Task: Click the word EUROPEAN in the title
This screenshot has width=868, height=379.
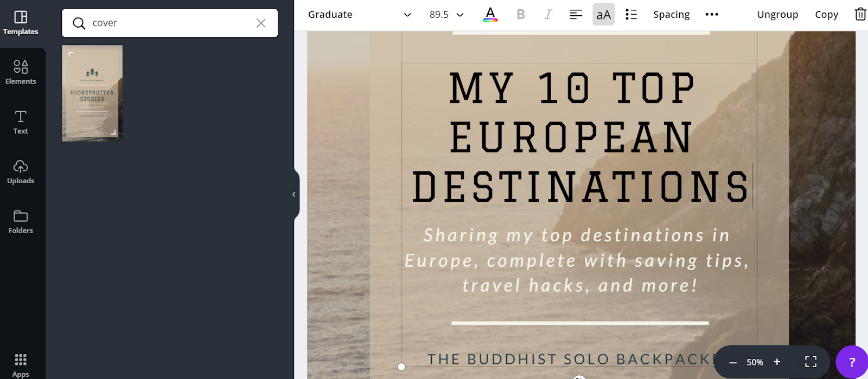Action: point(571,137)
